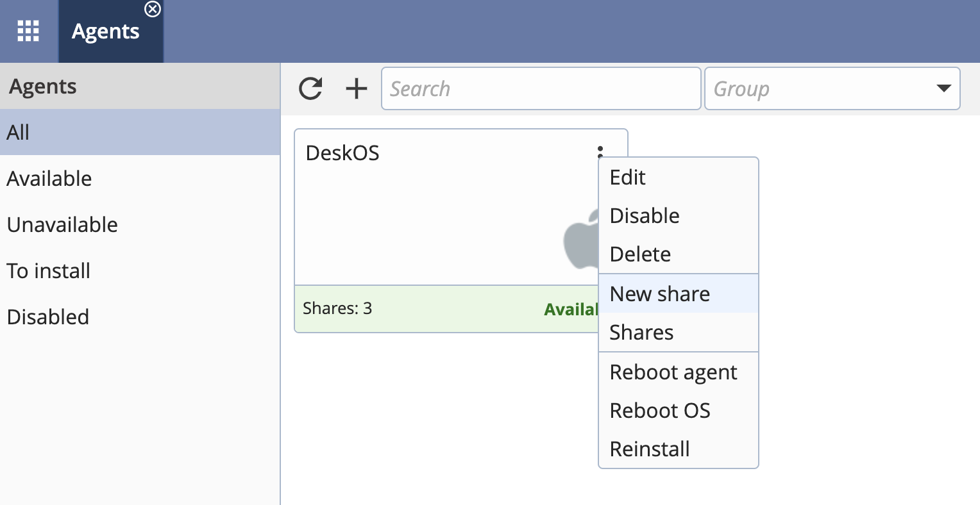Close the Agents tab

[x=153, y=10]
